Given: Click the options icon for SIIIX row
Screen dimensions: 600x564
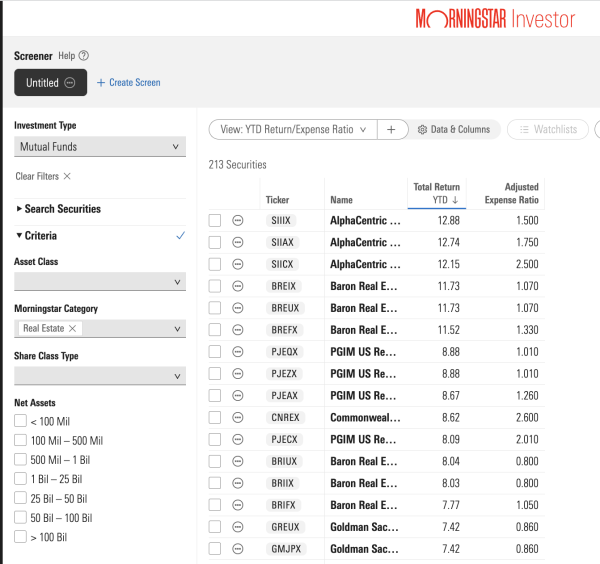Looking at the screenshot, I should pos(238,220).
